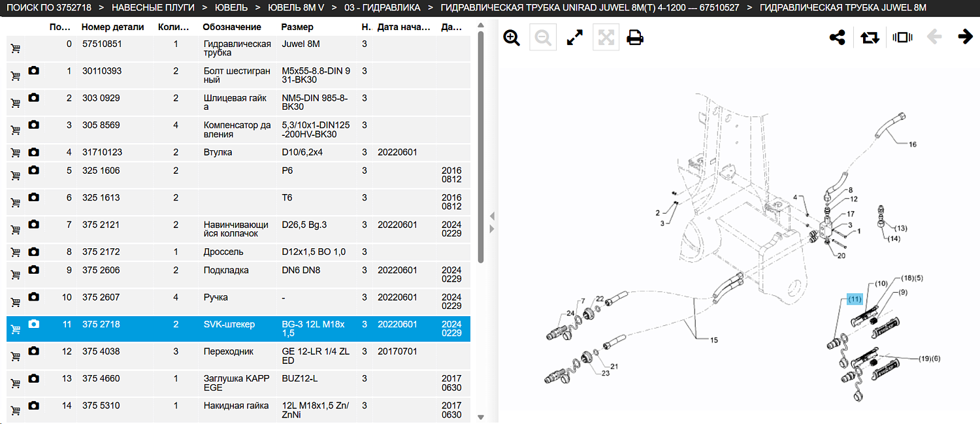Image resolution: width=980 pixels, height=424 pixels.
Task: Add part 375 2606 to cart
Action: [15, 275]
